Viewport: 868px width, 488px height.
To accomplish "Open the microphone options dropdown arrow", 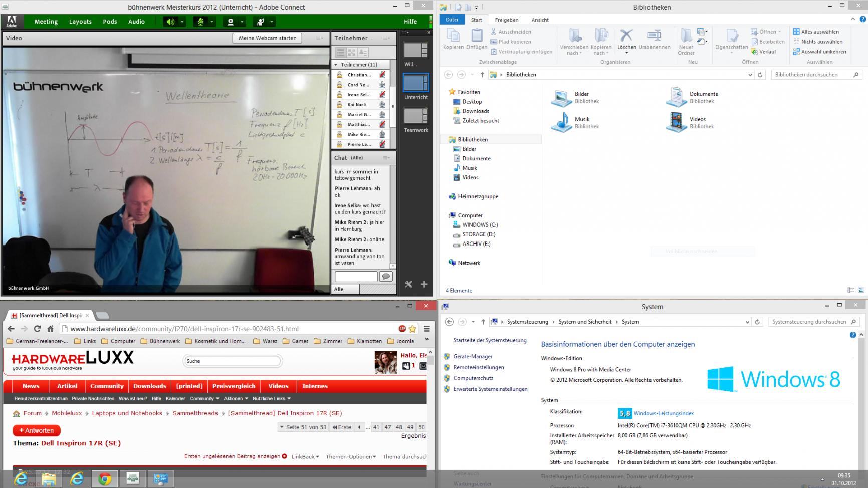I will click(x=212, y=22).
